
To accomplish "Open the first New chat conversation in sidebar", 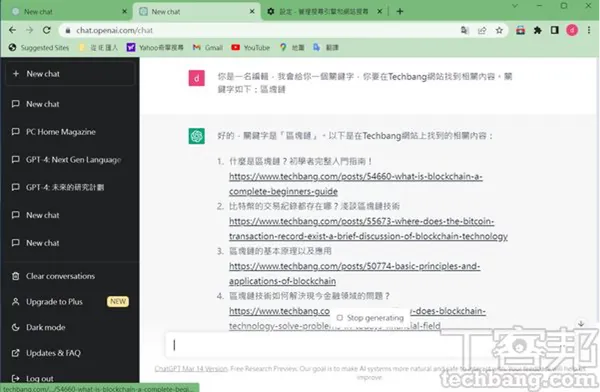I will pos(70,104).
